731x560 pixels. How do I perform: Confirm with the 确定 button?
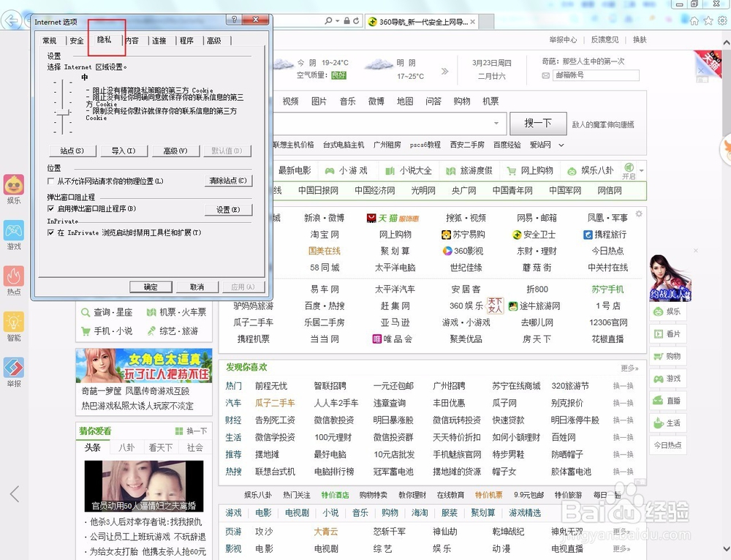[x=151, y=287]
